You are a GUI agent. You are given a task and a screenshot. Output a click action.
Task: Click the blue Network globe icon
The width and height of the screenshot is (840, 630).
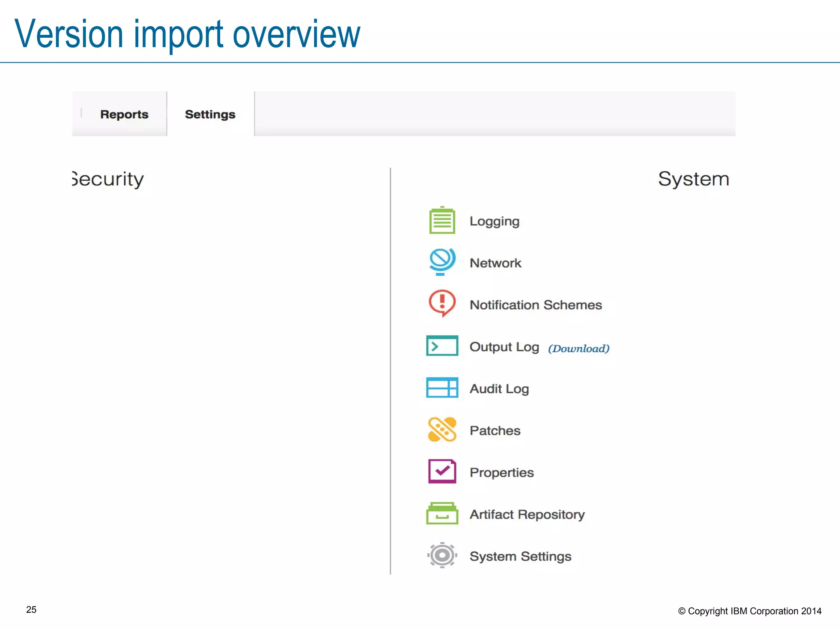442,262
